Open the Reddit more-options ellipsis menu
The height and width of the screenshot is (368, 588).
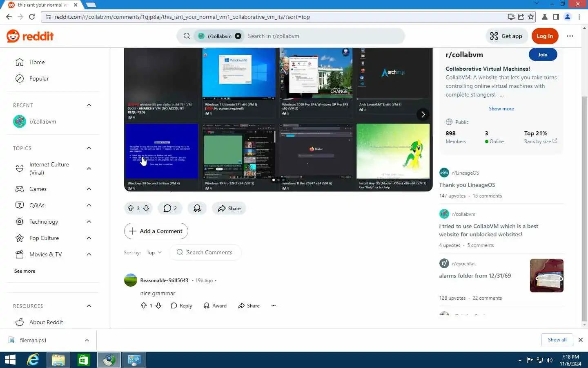click(570, 36)
